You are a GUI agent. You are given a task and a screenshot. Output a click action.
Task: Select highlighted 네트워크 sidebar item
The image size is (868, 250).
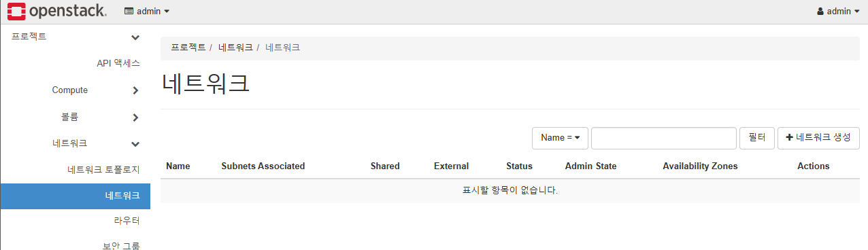[75, 196]
